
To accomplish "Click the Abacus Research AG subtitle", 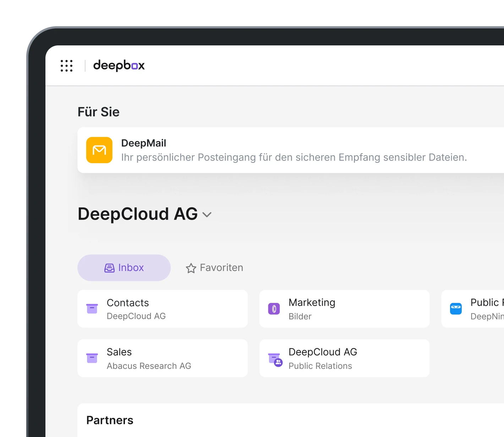I will [x=149, y=366].
